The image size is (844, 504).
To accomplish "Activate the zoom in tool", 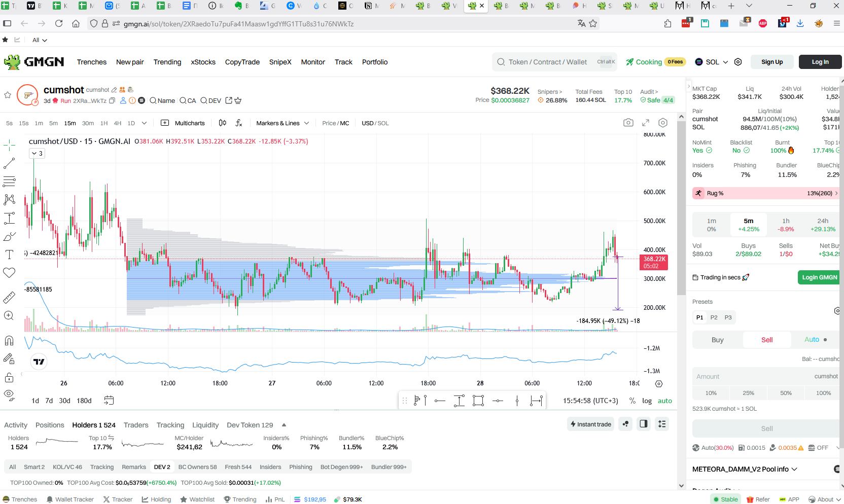I will pos(9,315).
